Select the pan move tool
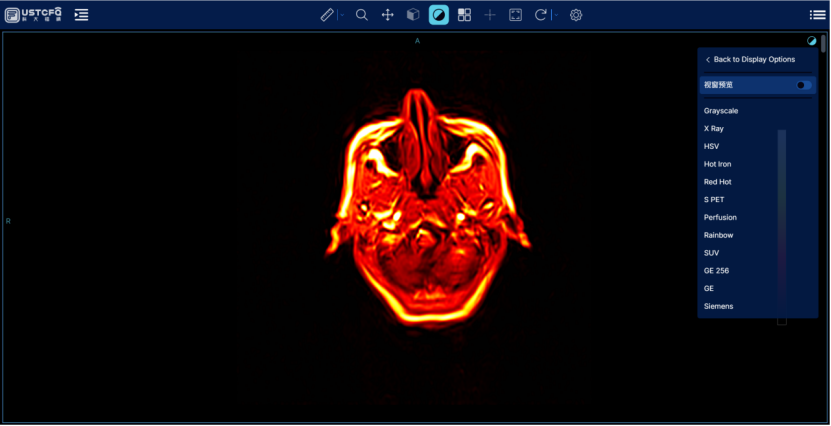This screenshot has height=426, width=831. 387,15
